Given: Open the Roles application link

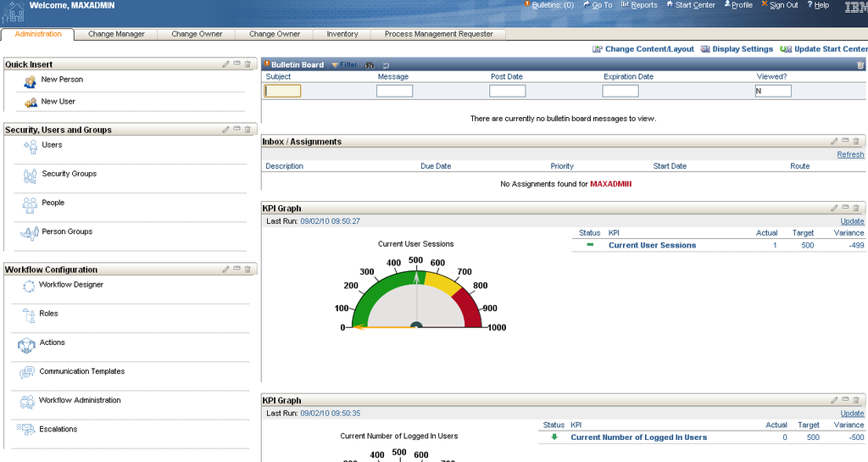Looking at the screenshot, I should click(x=48, y=313).
